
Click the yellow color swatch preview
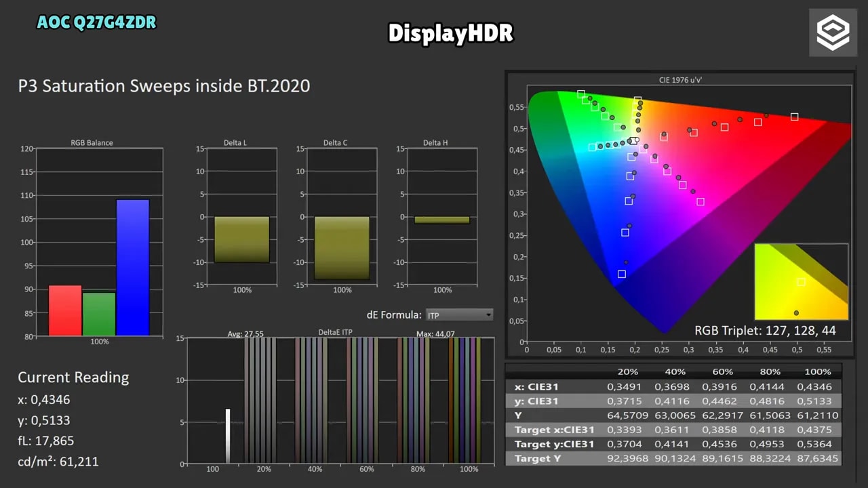point(801,282)
